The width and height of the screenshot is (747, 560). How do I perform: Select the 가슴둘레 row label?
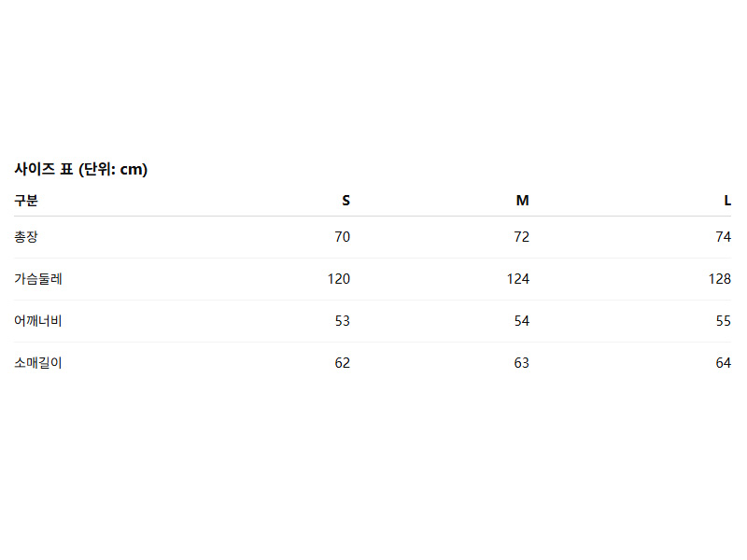(x=38, y=279)
